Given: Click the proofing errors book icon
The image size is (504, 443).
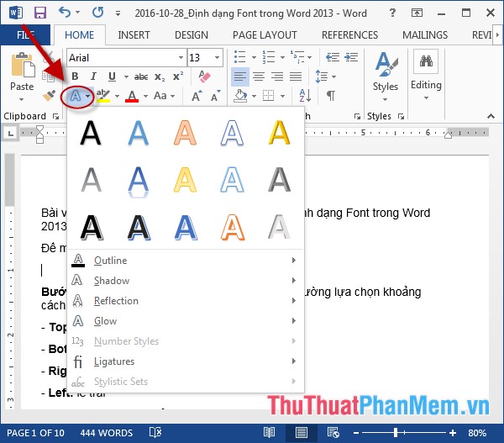Looking at the screenshot, I should click(155, 433).
